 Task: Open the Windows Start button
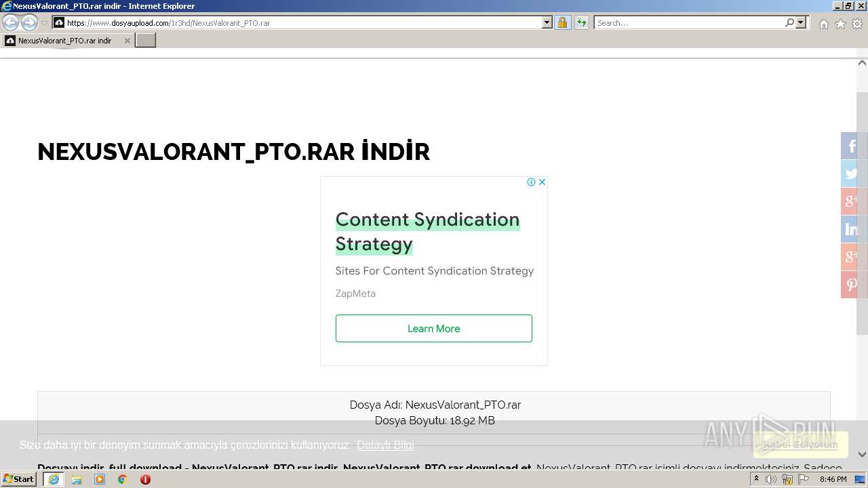pos(18,479)
